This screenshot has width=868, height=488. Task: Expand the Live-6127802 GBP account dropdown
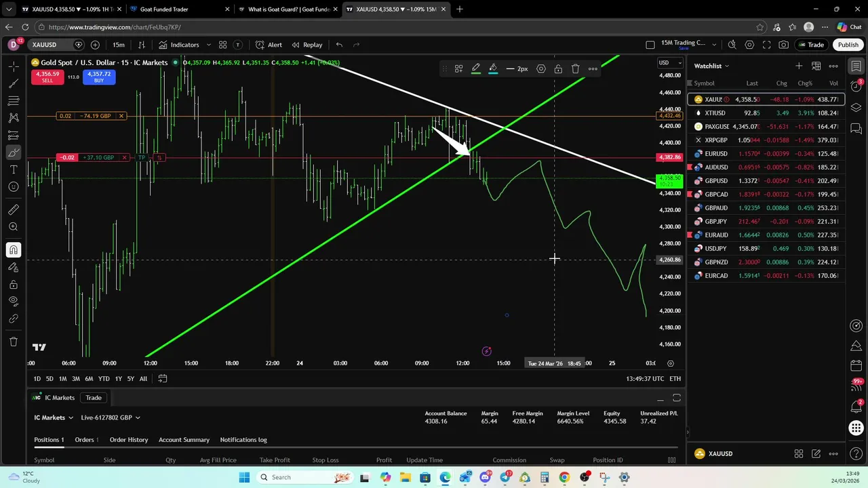(x=111, y=418)
